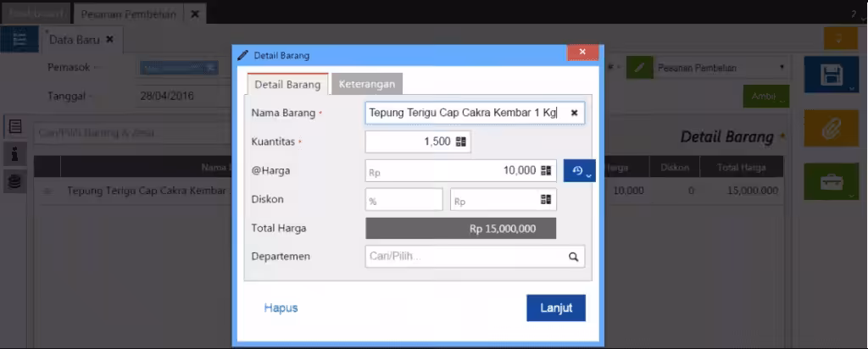Close the Data Baru sub-tab
868x349 pixels.
pyautogui.click(x=109, y=39)
